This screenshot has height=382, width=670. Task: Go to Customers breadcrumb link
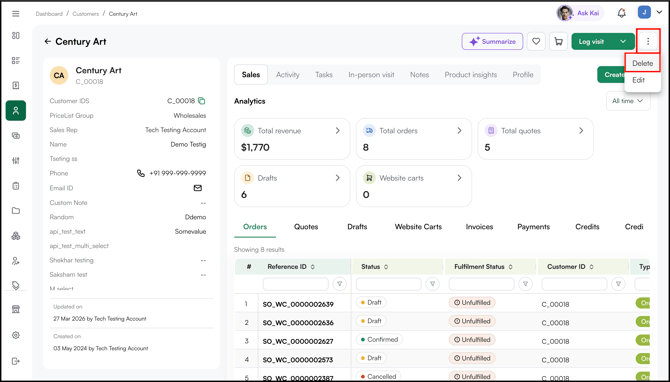coord(85,14)
